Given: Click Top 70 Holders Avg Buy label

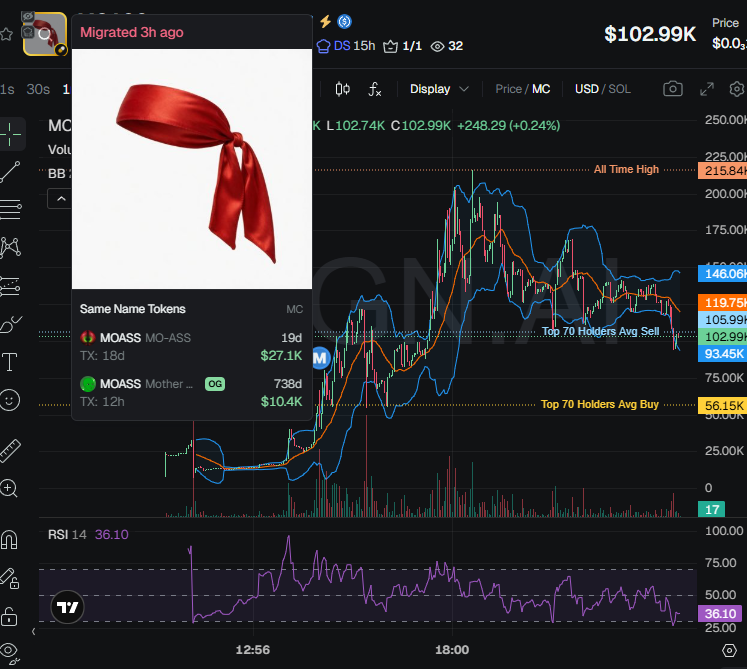Looking at the screenshot, I should pyautogui.click(x=600, y=405).
